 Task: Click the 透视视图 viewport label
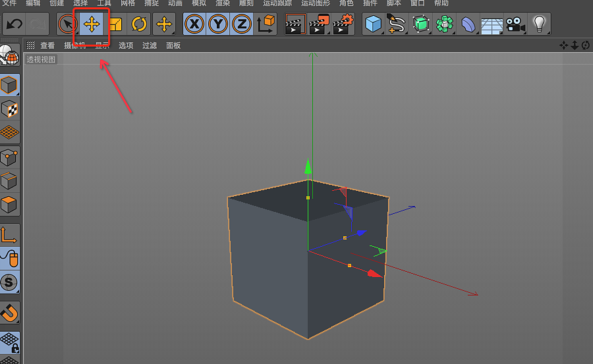(41, 59)
